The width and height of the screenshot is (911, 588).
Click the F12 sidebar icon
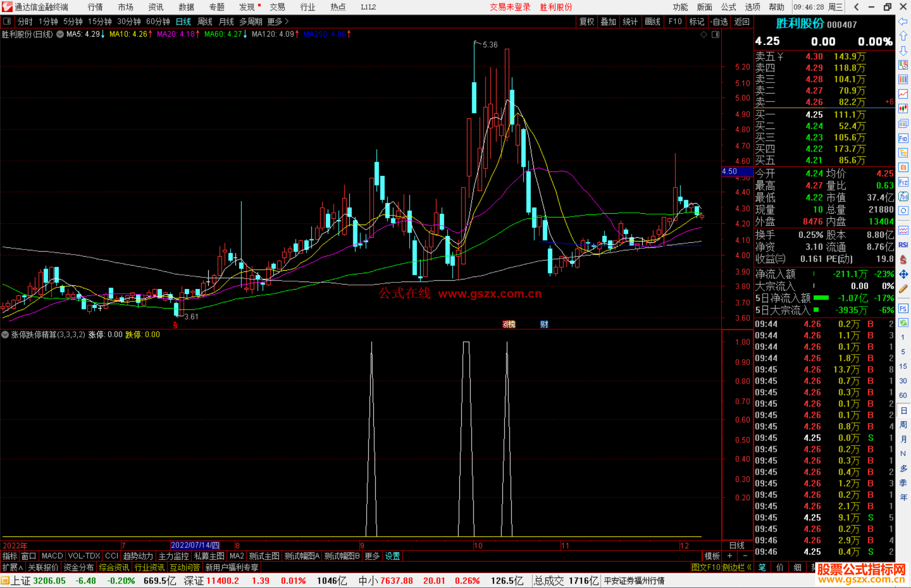[903, 182]
